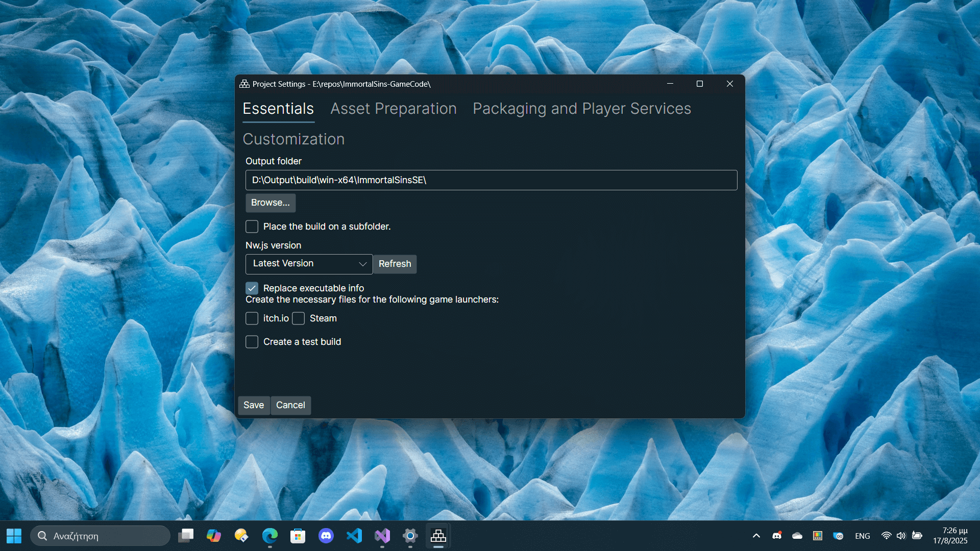Open purple Visual Studio icon

(x=382, y=536)
